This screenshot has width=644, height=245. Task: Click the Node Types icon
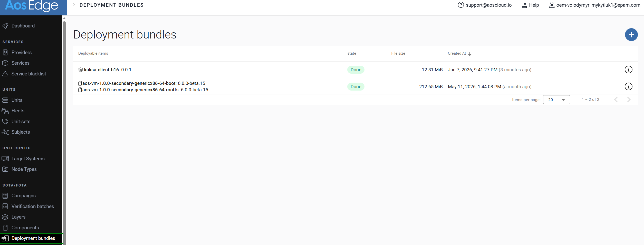pos(5,169)
